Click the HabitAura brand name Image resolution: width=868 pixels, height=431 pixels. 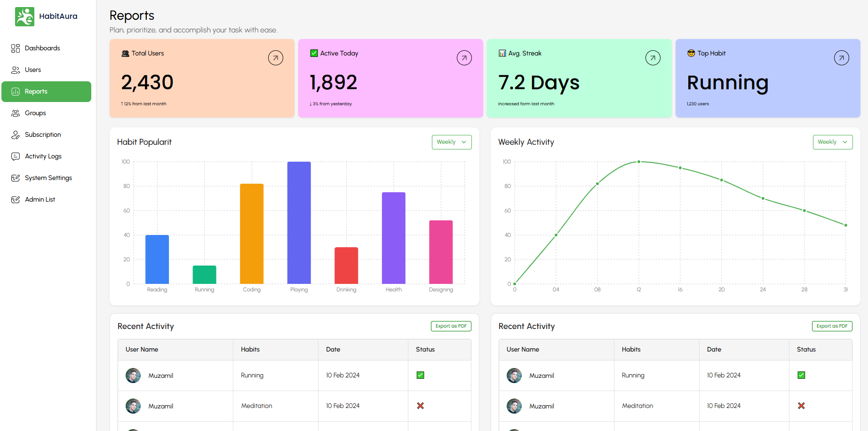pos(58,16)
